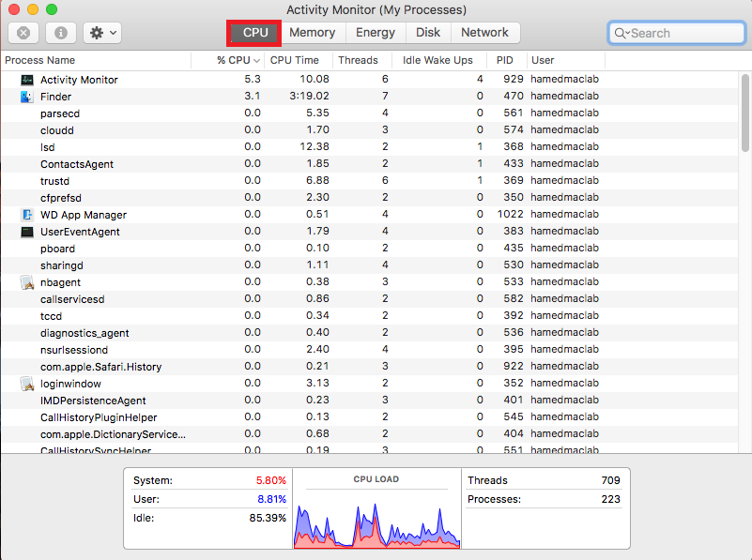Select the cloudd process

(x=57, y=130)
